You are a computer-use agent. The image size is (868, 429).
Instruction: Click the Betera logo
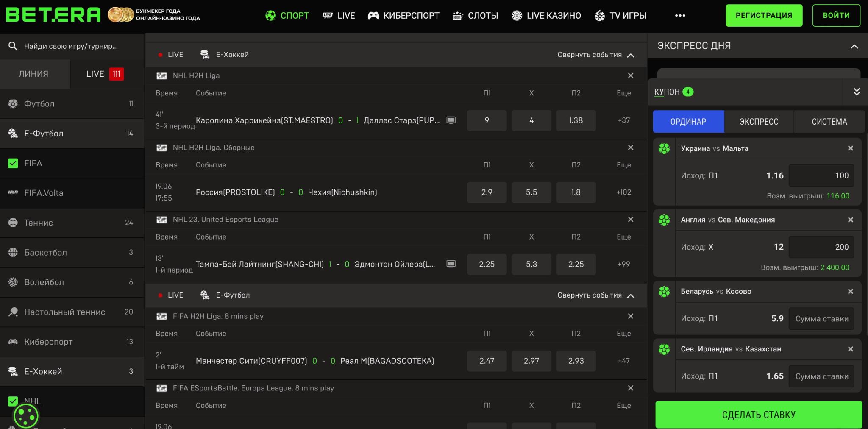53,15
